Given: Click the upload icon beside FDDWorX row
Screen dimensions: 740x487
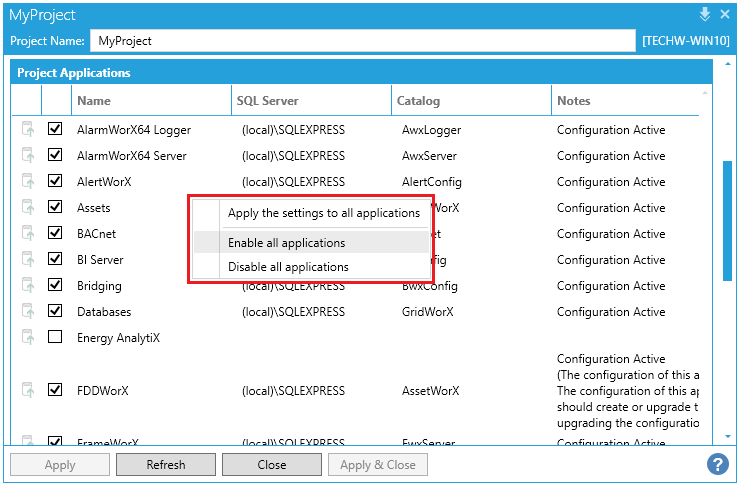Looking at the screenshot, I should tap(27, 390).
